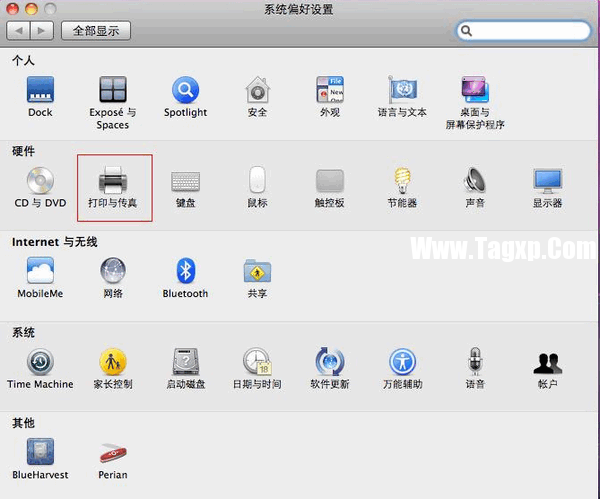This screenshot has width=600, height=499.
Task: Focus the preferences search field
Action: (523, 31)
